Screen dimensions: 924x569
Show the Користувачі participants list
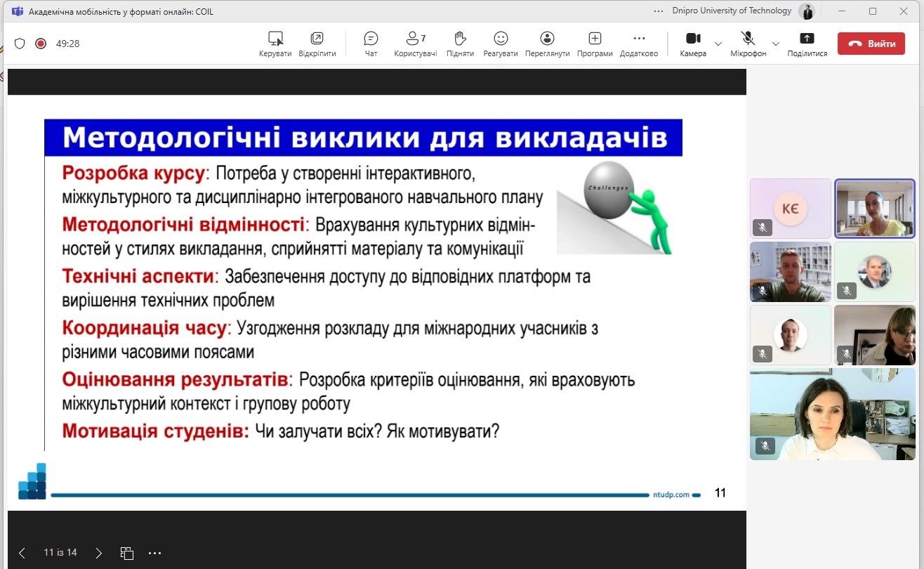415,44
